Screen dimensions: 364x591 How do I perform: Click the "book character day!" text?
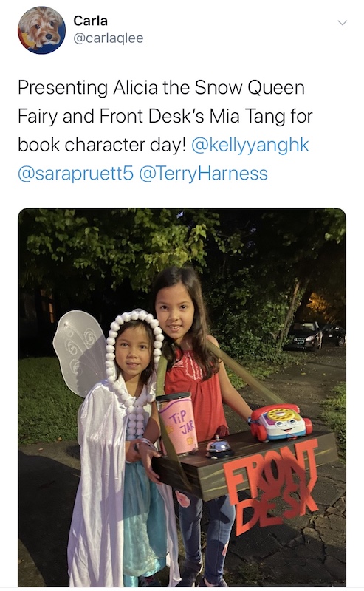tap(102, 145)
